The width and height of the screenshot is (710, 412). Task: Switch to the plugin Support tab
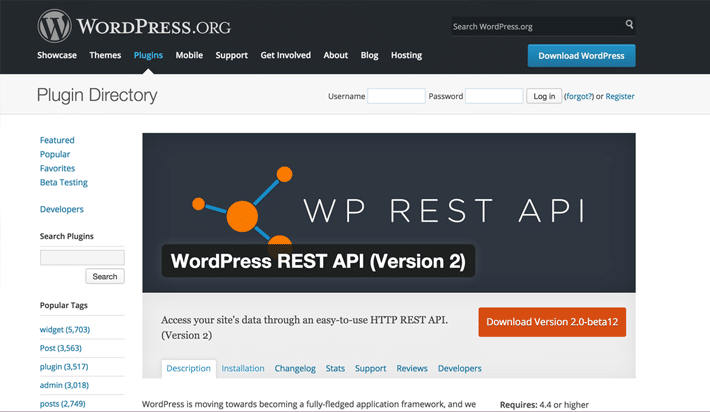pos(370,369)
